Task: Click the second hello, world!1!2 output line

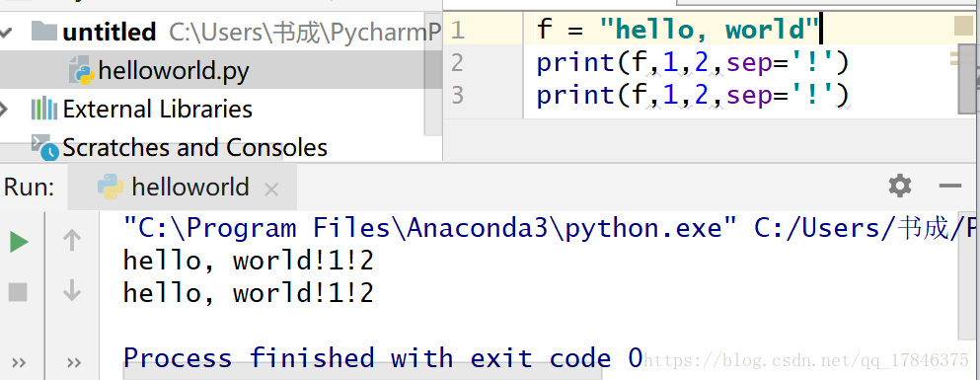Action: [x=249, y=293]
